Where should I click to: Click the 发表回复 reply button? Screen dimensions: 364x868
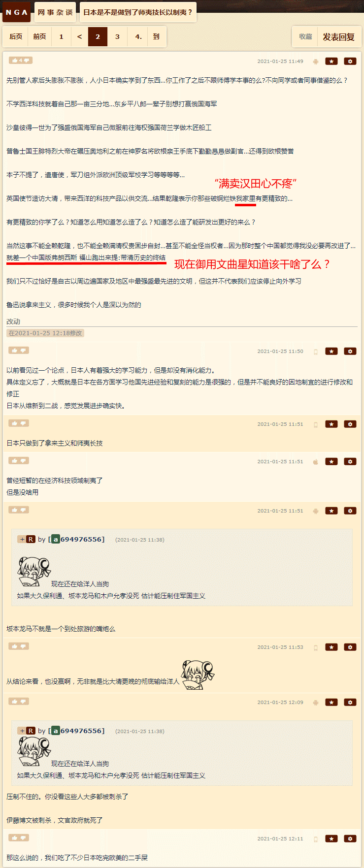[x=339, y=37]
